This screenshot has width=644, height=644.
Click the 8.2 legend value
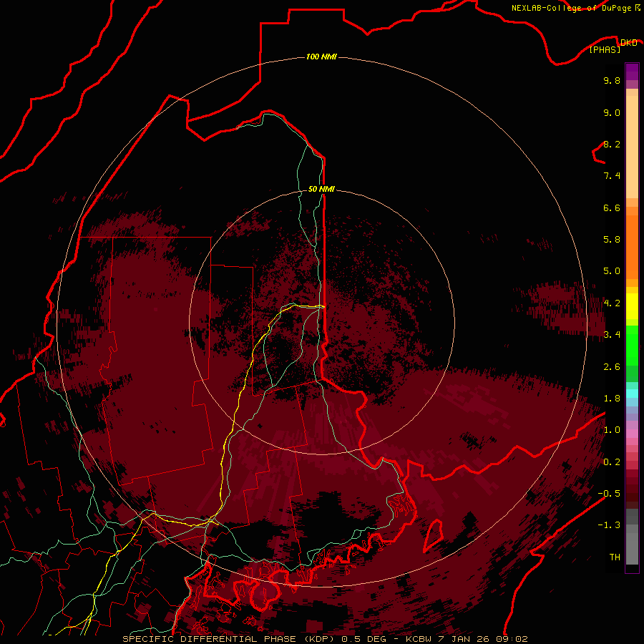(x=612, y=144)
